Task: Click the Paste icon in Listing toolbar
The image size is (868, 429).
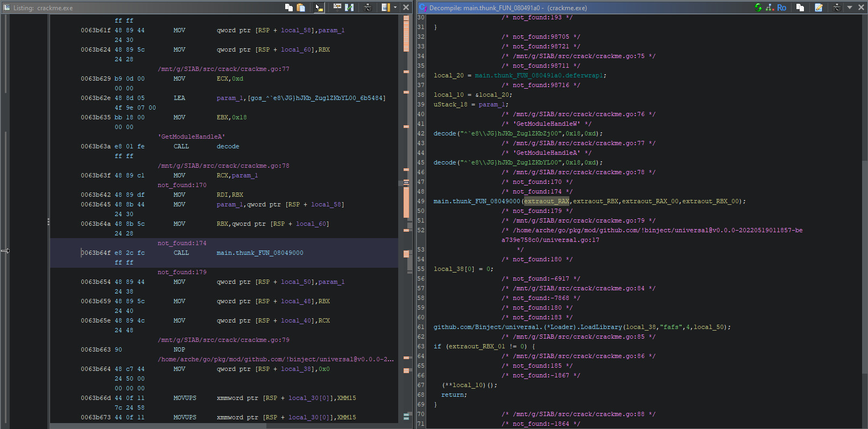Action: (x=301, y=8)
